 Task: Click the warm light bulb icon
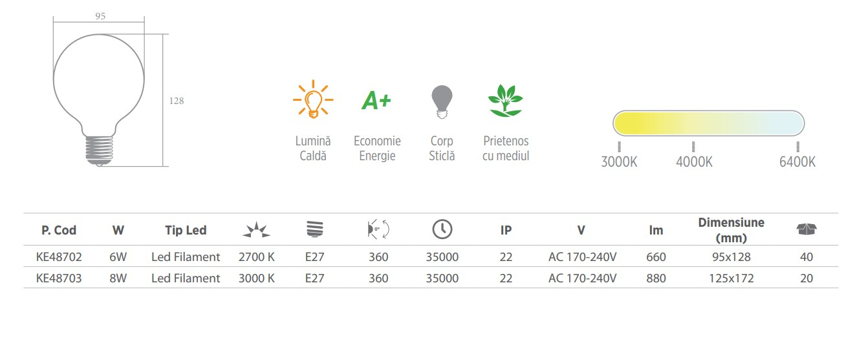313,99
